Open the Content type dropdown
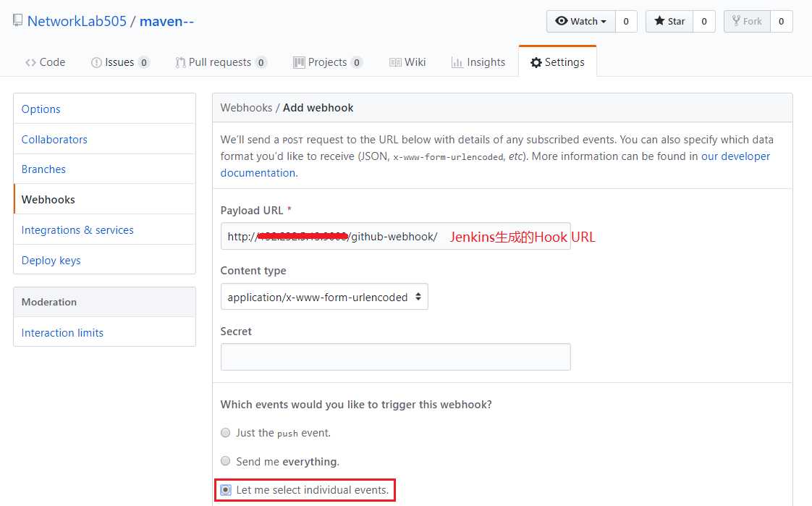This screenshot has height=506, width=812. click(x=324, y=297)
